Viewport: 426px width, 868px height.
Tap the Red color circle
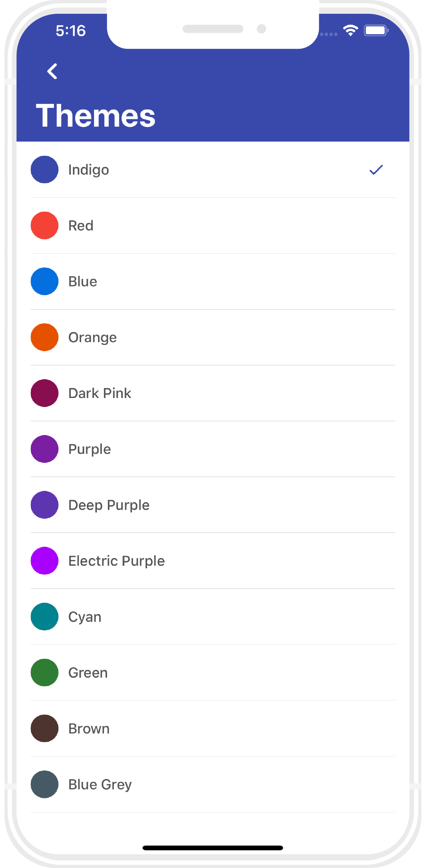click(44, 226)
